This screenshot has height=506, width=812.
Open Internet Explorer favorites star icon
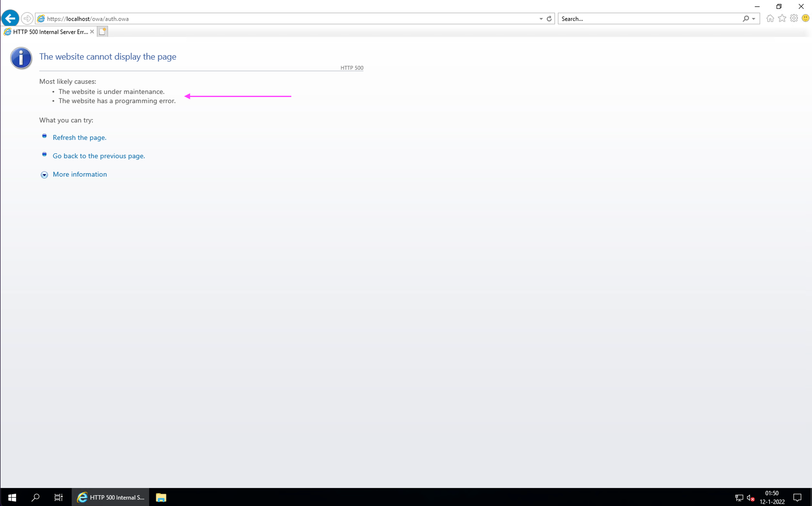(x=782, y=18)
